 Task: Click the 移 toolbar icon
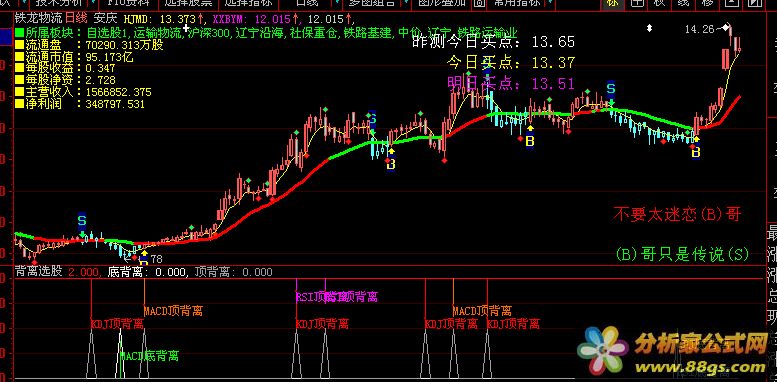(707, 3)
